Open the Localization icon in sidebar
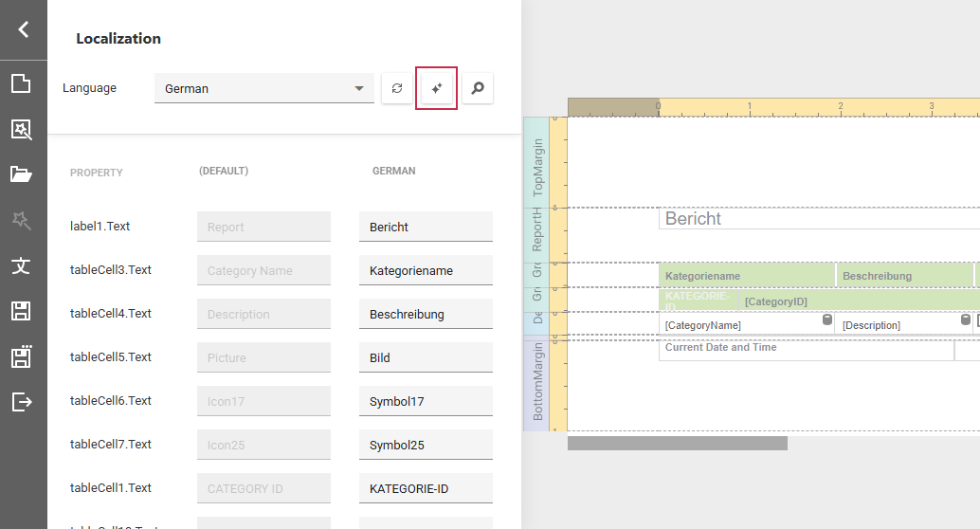Image resolution: width=980 pixels, height=529 pixels. (21, 265)
